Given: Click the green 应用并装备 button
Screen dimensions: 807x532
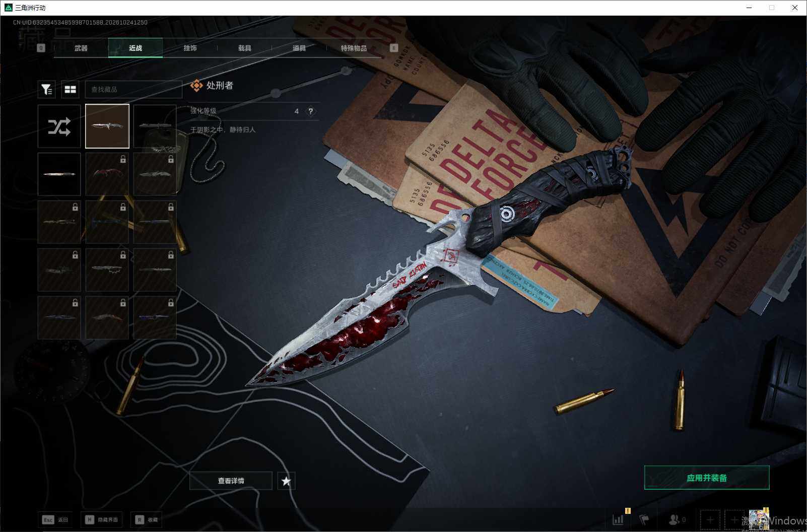Looking at the screenshot, I should click(x=707, y=478).
